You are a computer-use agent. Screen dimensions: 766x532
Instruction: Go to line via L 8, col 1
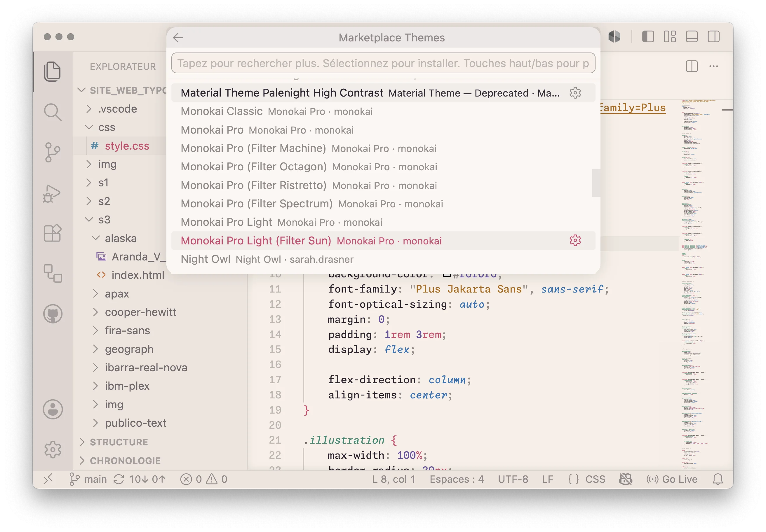[394, 479]
